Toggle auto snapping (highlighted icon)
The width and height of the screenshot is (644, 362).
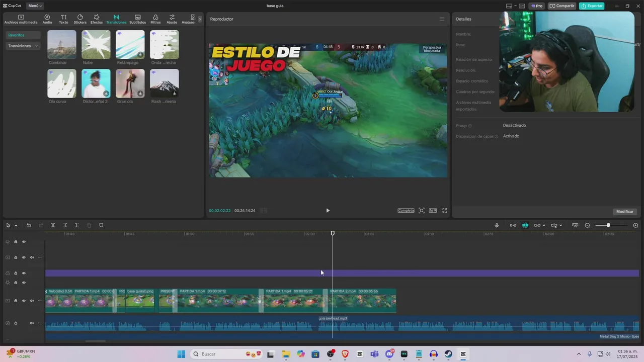point(525,225)
